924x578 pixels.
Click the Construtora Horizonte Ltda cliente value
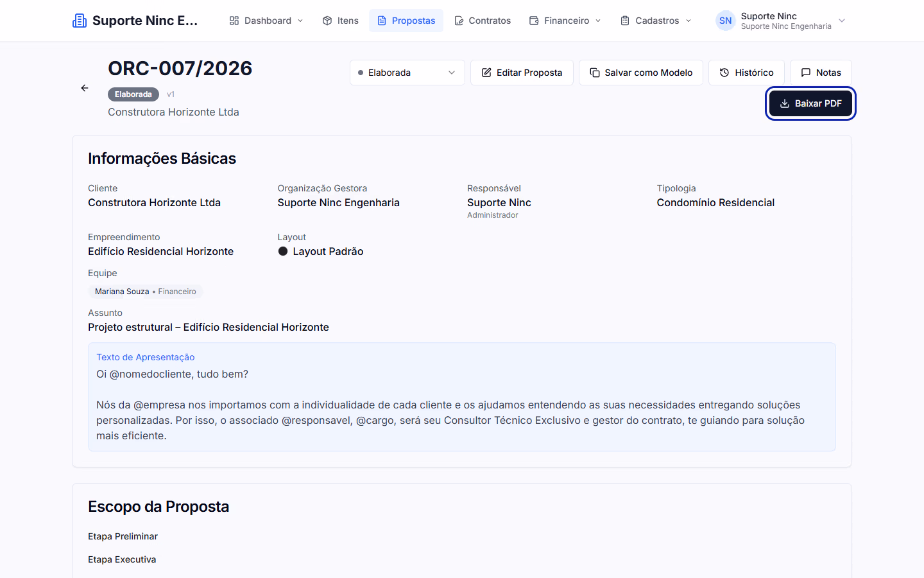(155, 202)
